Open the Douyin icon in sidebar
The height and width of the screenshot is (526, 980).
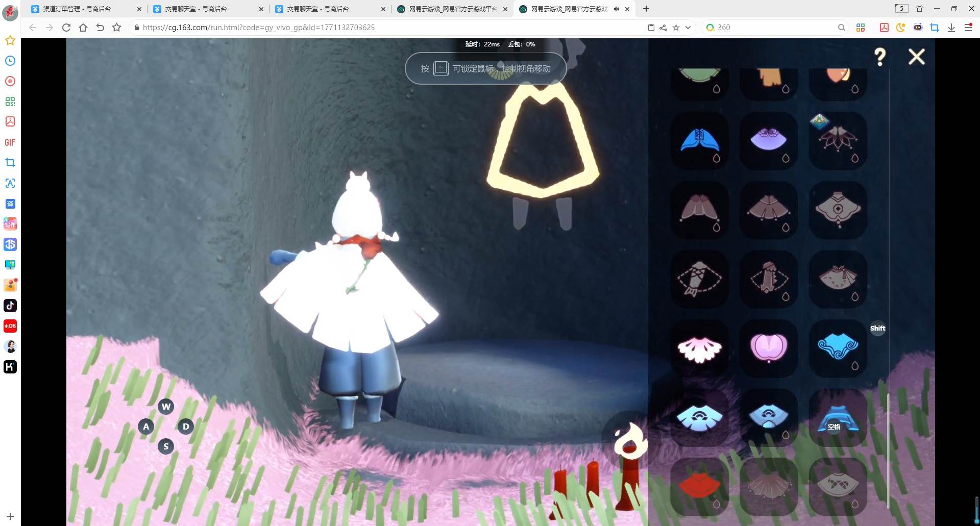(10, 306)
